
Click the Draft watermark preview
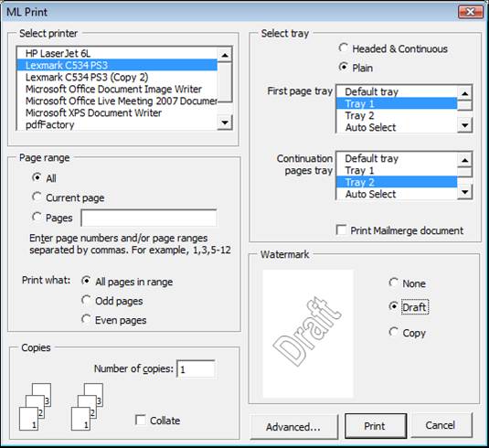click(x=308, y=334)
